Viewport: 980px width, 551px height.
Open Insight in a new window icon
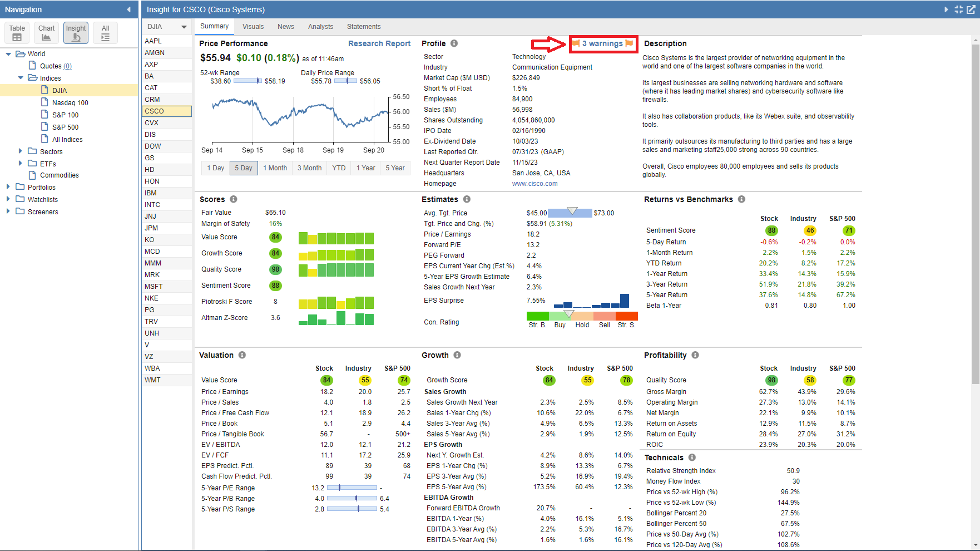(971, 9)
